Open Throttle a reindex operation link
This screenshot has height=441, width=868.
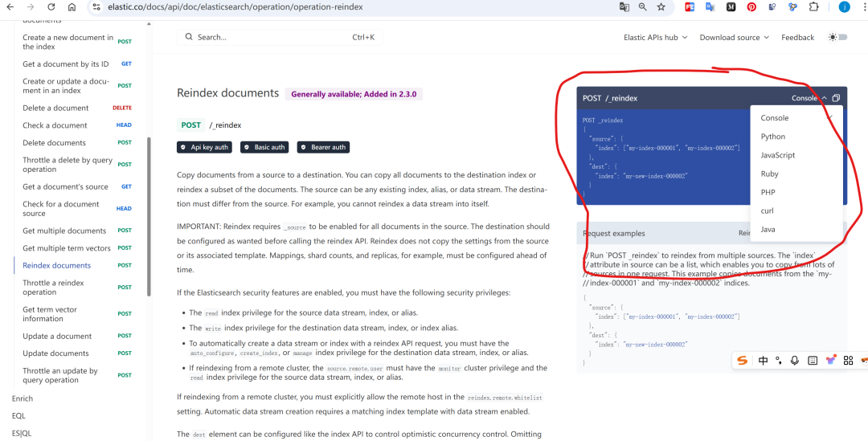point(53,288)
